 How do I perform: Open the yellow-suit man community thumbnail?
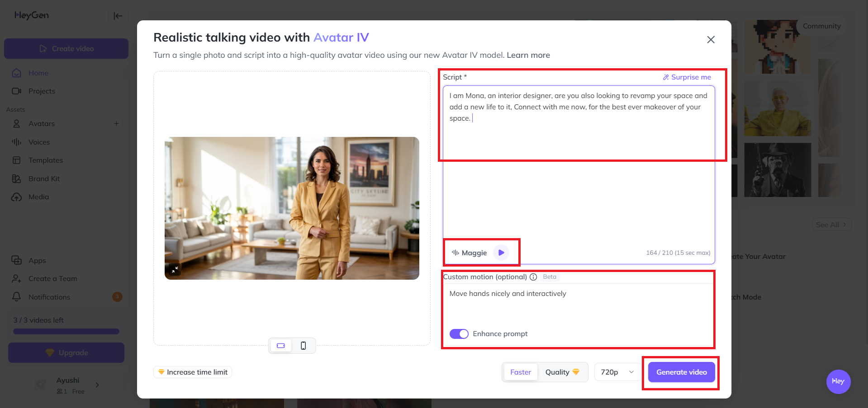[x=778, y=108]
